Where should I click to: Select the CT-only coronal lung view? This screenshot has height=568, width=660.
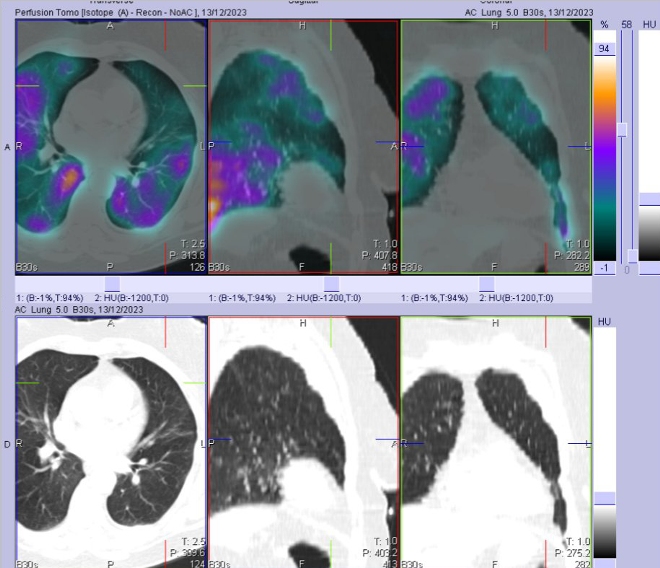[496, 442]
